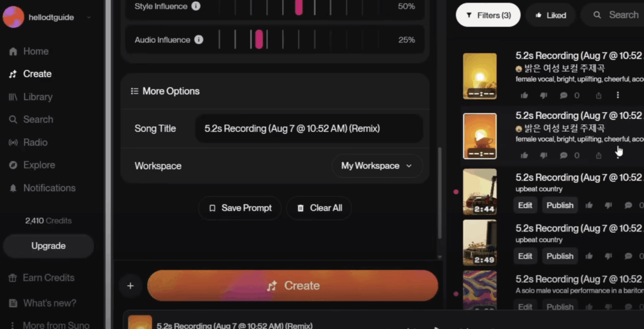This screenshot has height=329, width=644.
Task: Collapse the More Options section
Action: click(165, 91)
